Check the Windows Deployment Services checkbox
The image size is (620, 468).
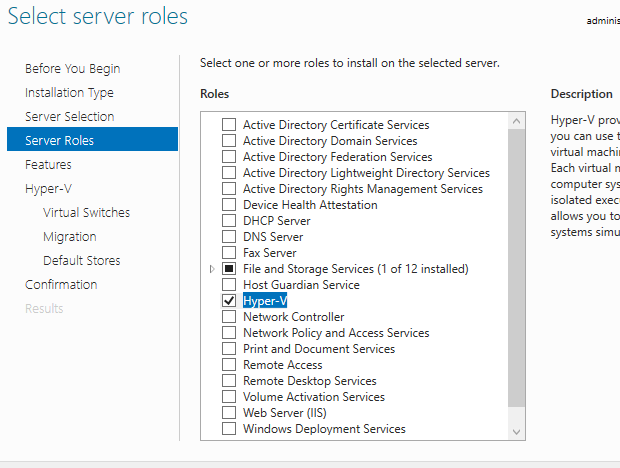[229, 428]
